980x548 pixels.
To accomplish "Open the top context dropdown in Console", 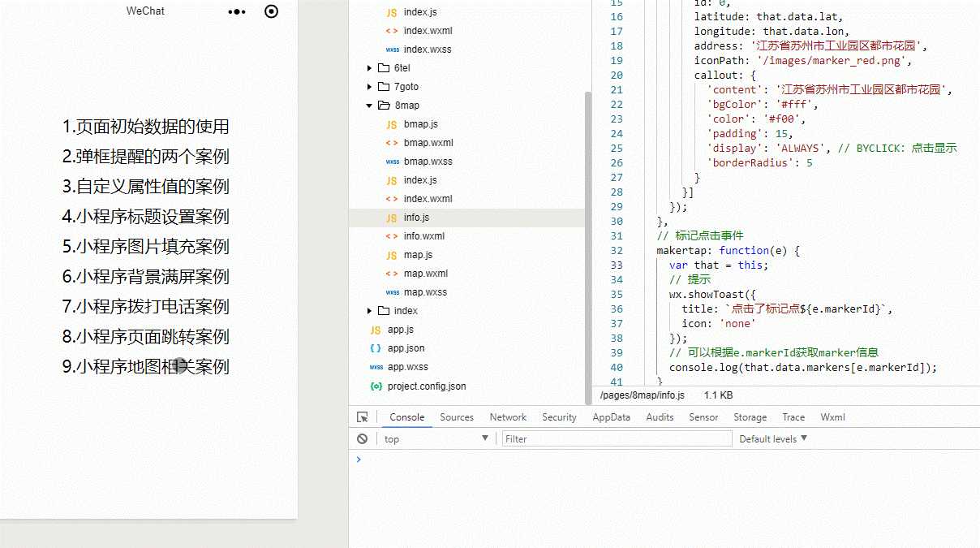I will tap(436, 438).
